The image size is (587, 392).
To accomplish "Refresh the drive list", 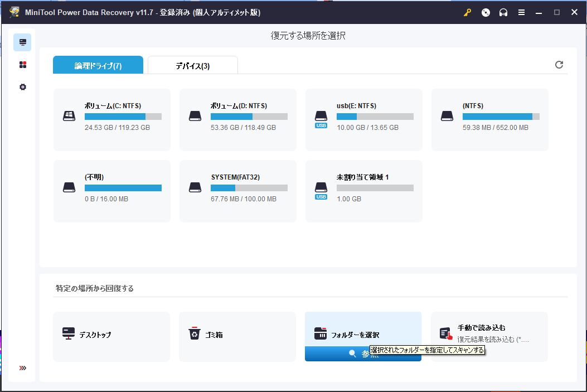I will click(559, 65).
